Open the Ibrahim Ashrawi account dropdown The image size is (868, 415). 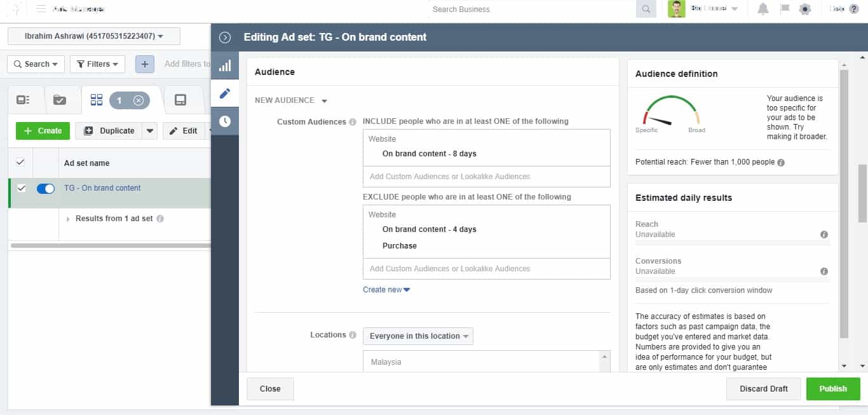(94, 36)
